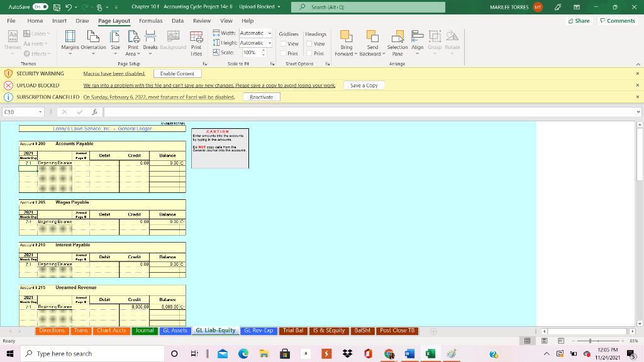Click Save a Copy button

pos(364,85)
